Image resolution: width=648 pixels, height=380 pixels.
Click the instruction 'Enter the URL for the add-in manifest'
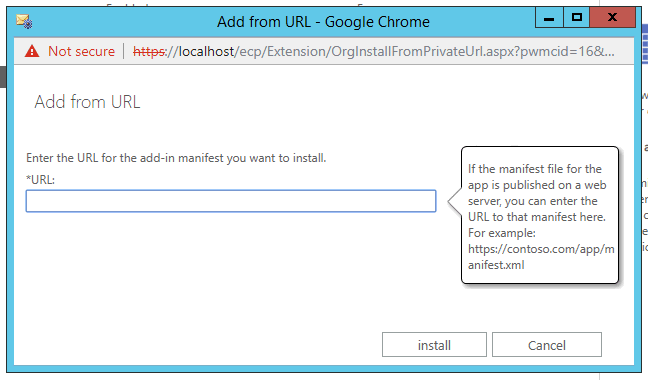click(176, 158)
